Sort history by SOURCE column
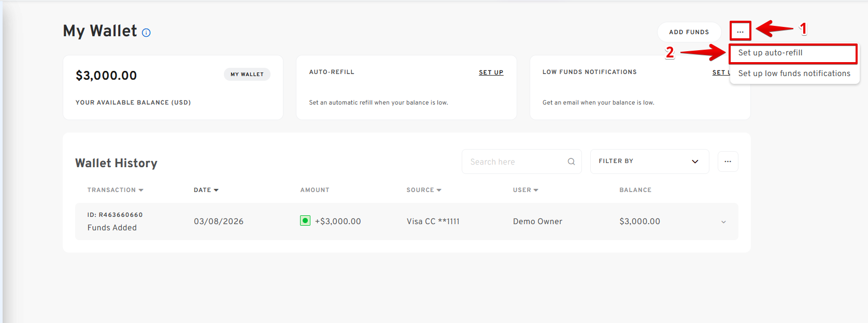Screen dimensions: 868x323 423,190
